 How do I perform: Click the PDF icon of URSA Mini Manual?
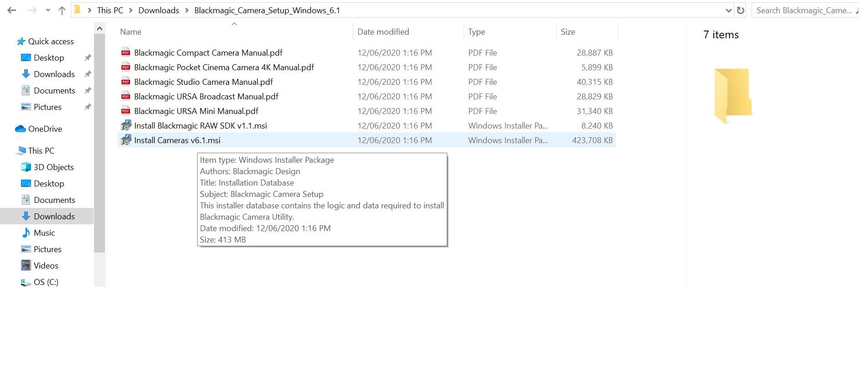point(125,111)
